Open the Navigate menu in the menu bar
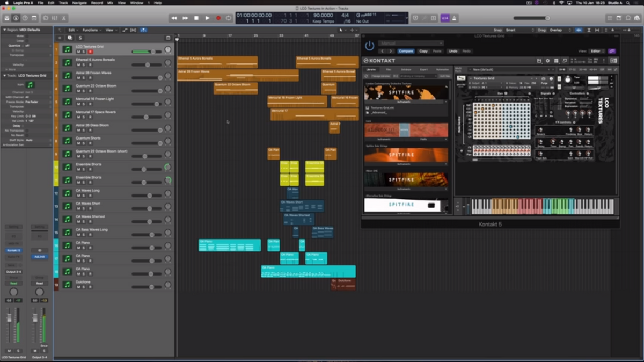The height and width of the screenshot is (362, 644). (x=79, y=3)
